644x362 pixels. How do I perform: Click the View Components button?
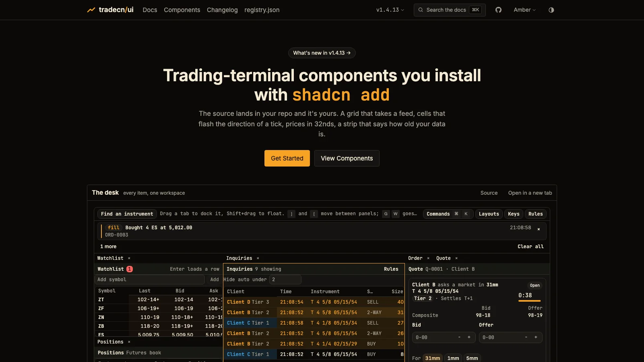(347, 158)
